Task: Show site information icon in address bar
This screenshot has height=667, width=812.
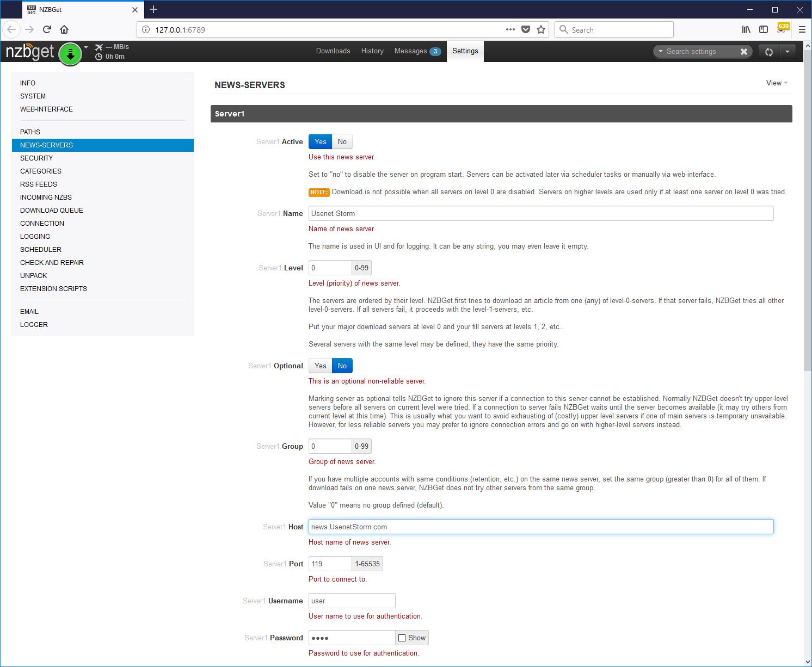Action: (x=146, y=29)
